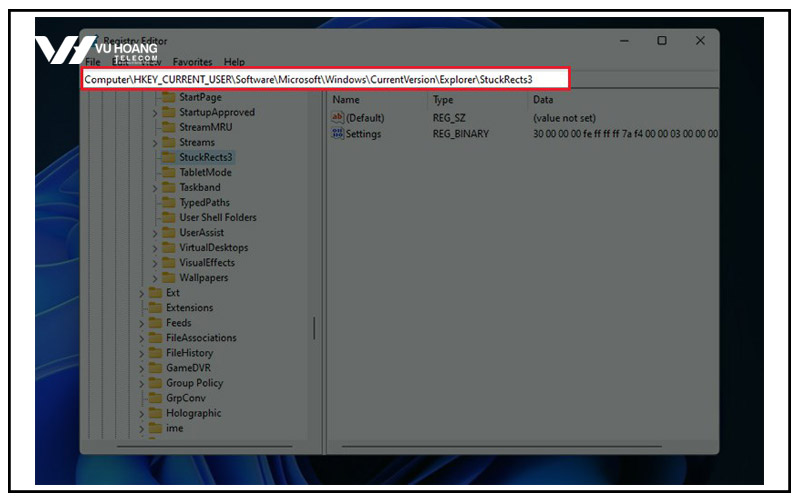
Task: Click the Settings binary value icon
Action: click(x=337, y=134)
